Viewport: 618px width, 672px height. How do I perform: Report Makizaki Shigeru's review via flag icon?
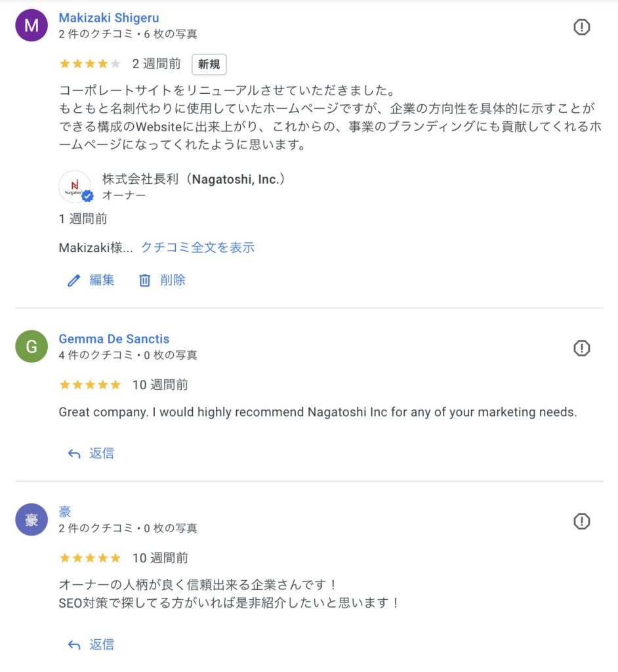tap(581, 27)
